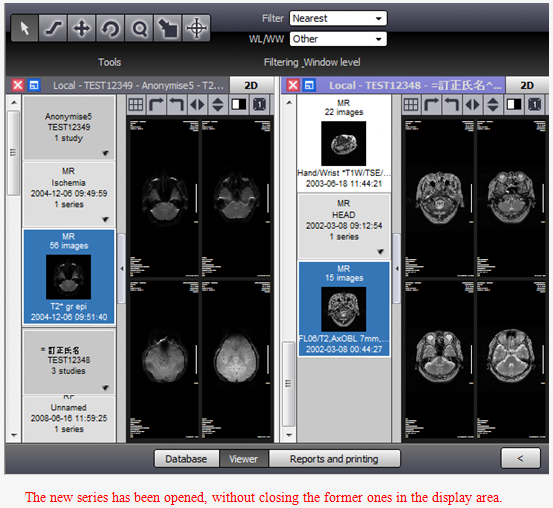Viewport: 553px width, 508px height.
Task: Collapse the Ischemia study expander arrow
Action: (x=105, y=219)
